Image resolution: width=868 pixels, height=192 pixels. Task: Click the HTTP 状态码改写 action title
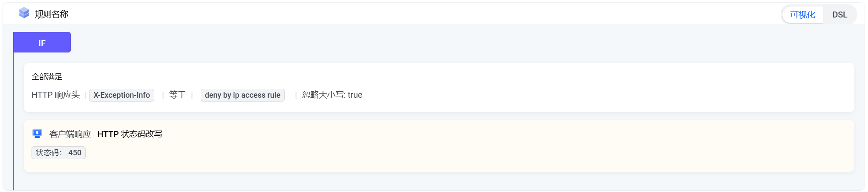(x=130, y=134)
